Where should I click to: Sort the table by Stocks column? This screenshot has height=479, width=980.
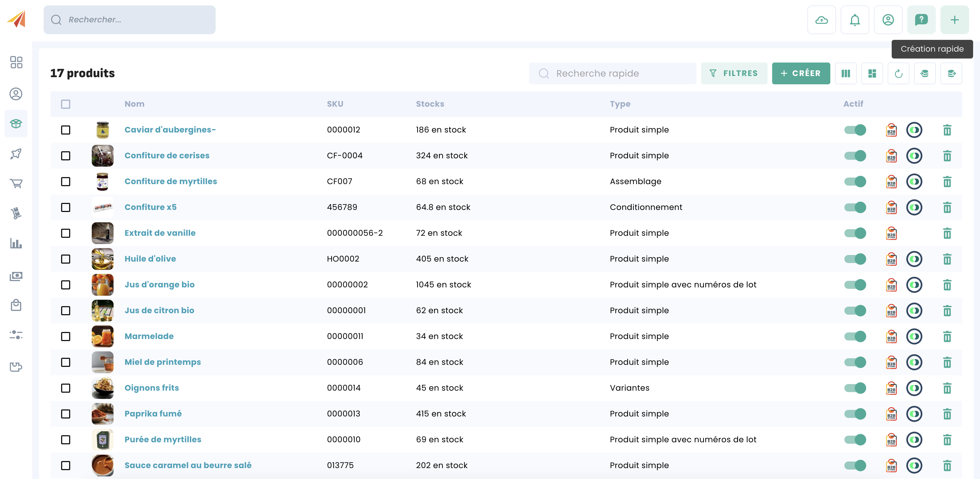430,104
